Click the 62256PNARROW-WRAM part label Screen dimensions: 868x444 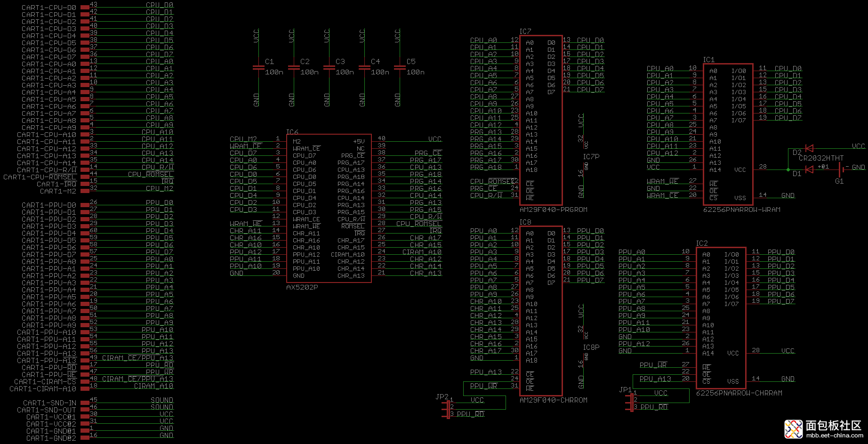(x=742, y=210)
